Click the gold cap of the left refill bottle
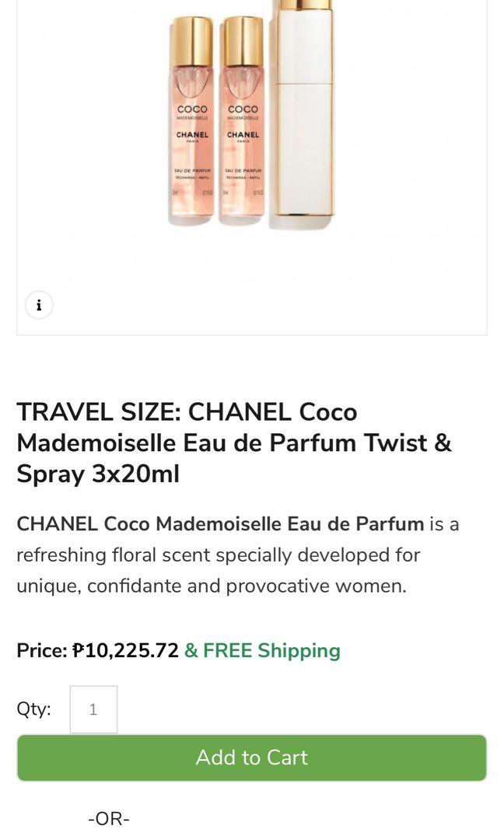The height and width of the screenshot is (840, 504). coord(191,40)
